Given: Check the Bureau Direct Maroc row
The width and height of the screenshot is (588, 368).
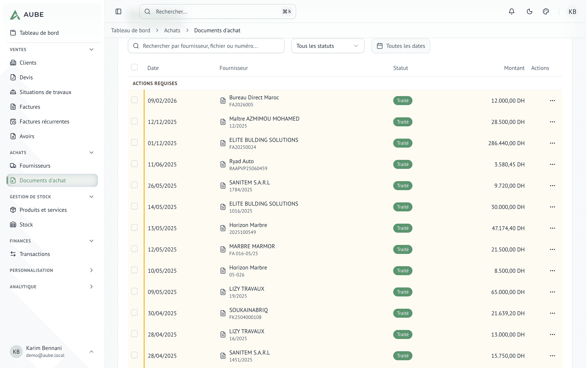Looking at the screenshot, I should 134,100.
